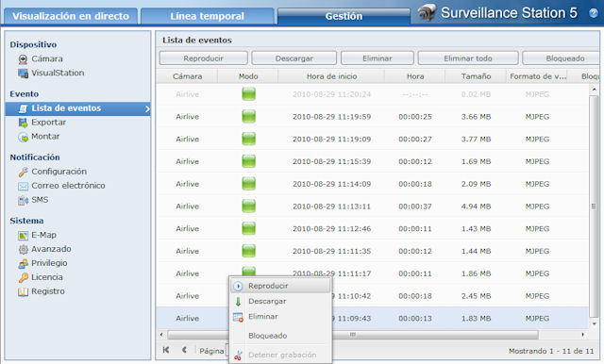
Task: Open SMS notification settings
Action: pyautogui.click(x=40, y=200)
